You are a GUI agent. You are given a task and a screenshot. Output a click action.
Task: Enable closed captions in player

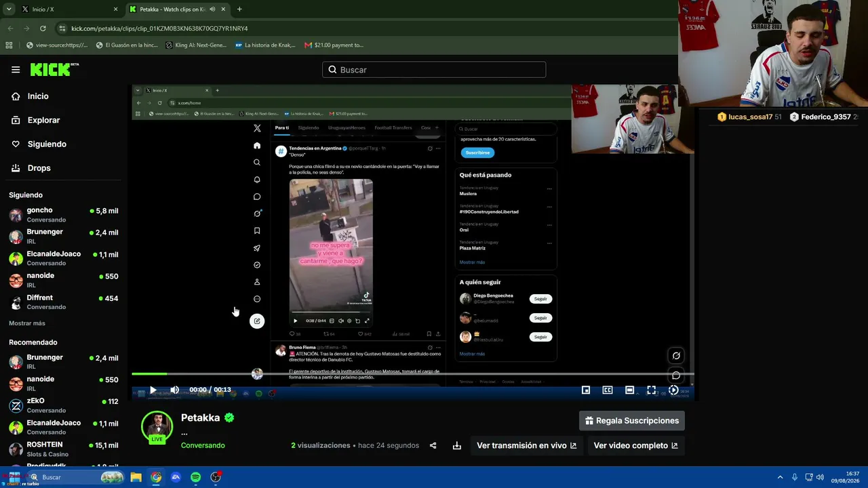coord(608,390)
